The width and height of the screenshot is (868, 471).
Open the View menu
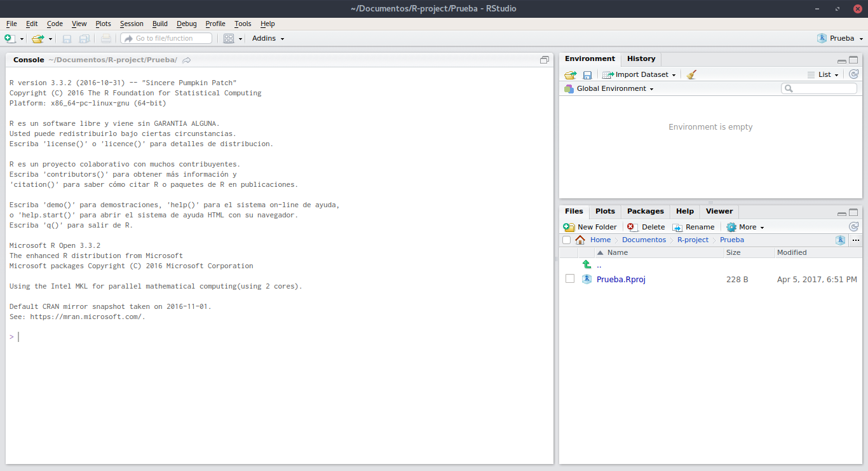tap(79, 24)
